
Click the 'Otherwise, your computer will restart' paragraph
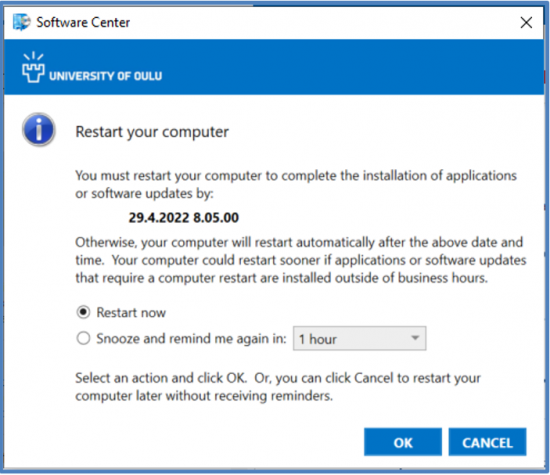tap(301, 260)
